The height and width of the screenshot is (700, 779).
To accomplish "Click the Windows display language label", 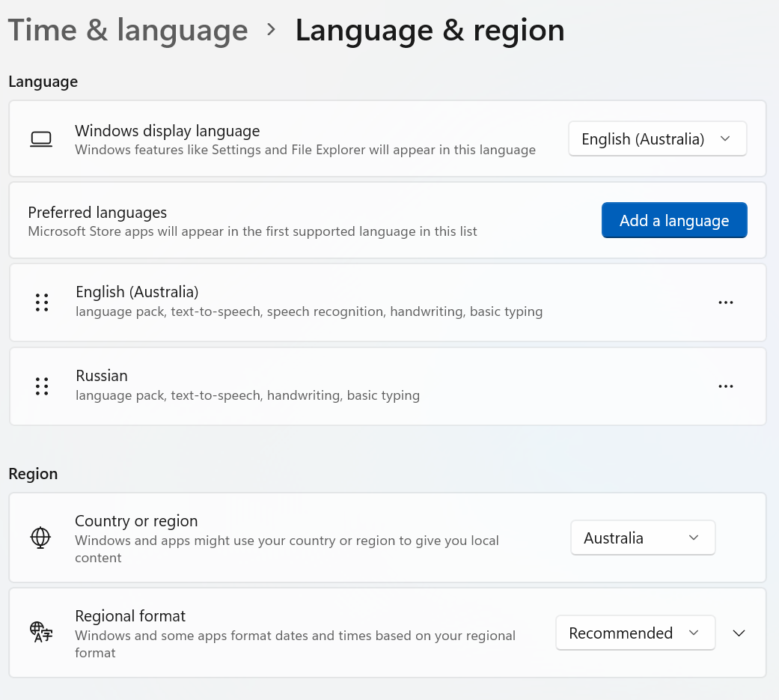I will click(168, 131).
